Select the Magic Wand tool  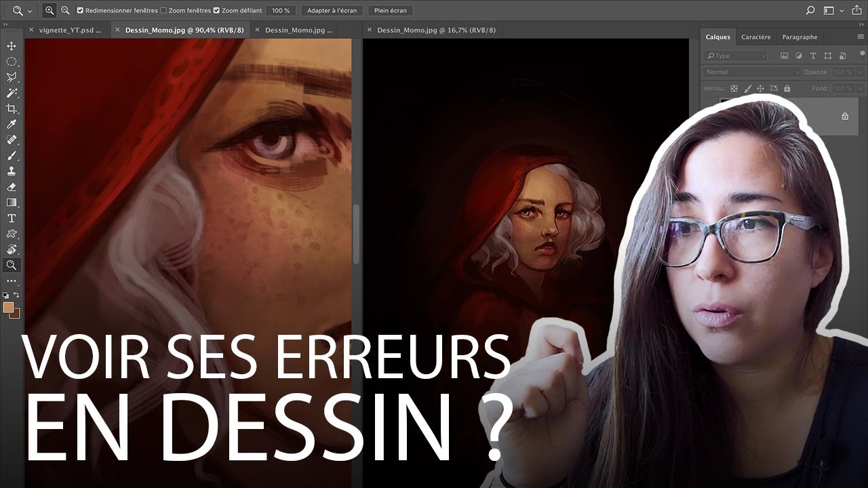point(12,93)
